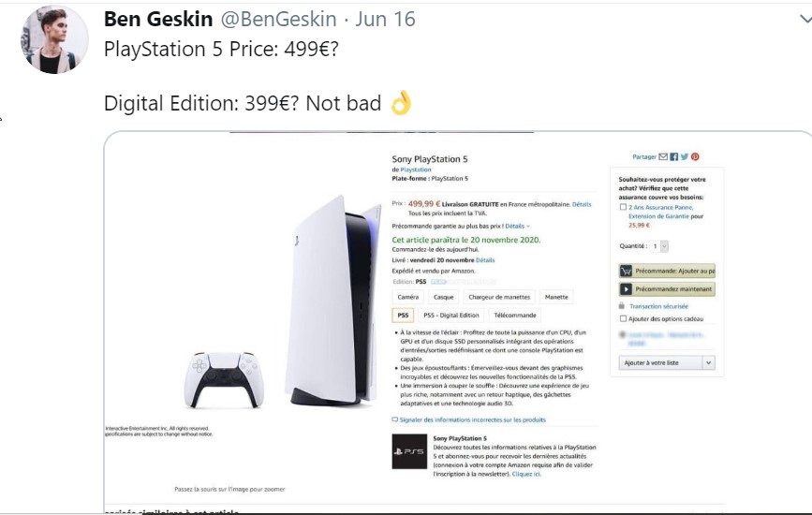Open the tweet options chevron menu
Viewport: 812px width, 515px height.
tap(805, 20)
